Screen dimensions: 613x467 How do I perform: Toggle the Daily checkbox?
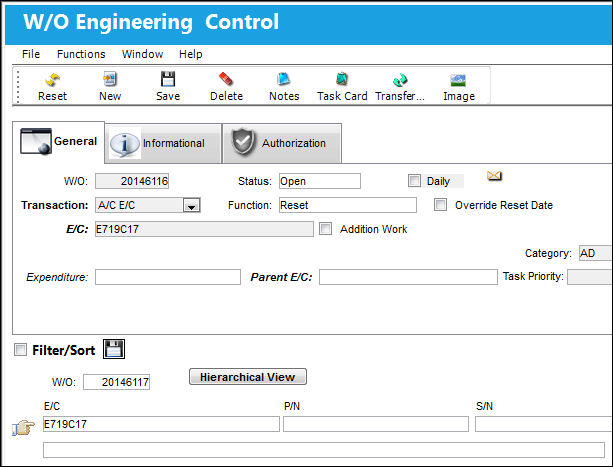click(414, 181)
